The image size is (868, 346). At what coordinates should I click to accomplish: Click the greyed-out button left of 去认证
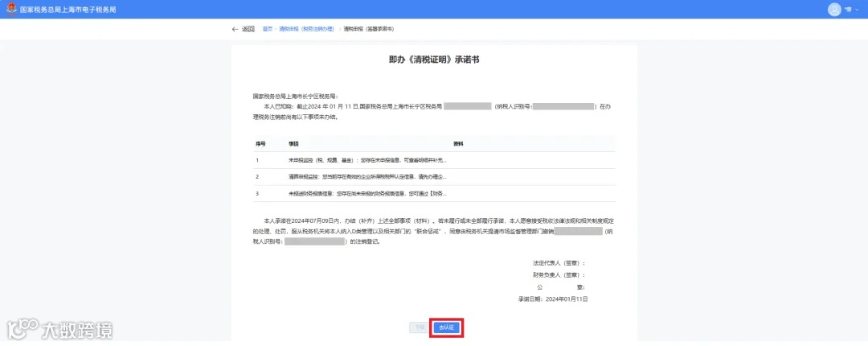tap(420, 327)
